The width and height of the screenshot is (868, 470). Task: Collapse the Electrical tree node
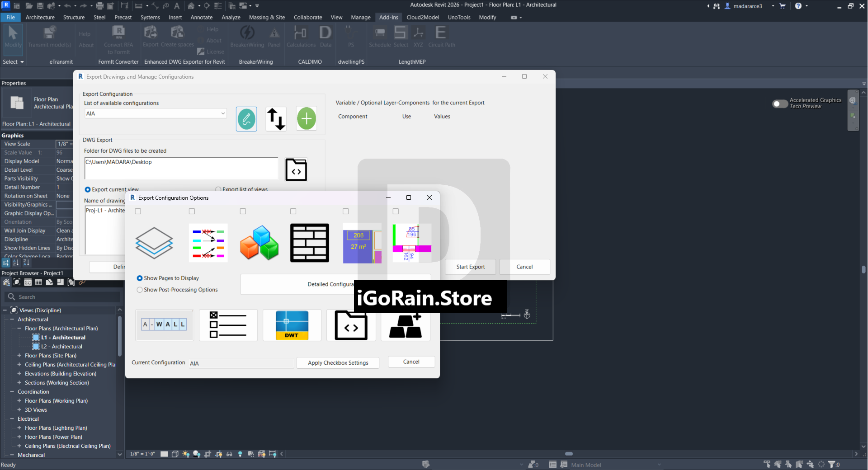click(12, 419)
